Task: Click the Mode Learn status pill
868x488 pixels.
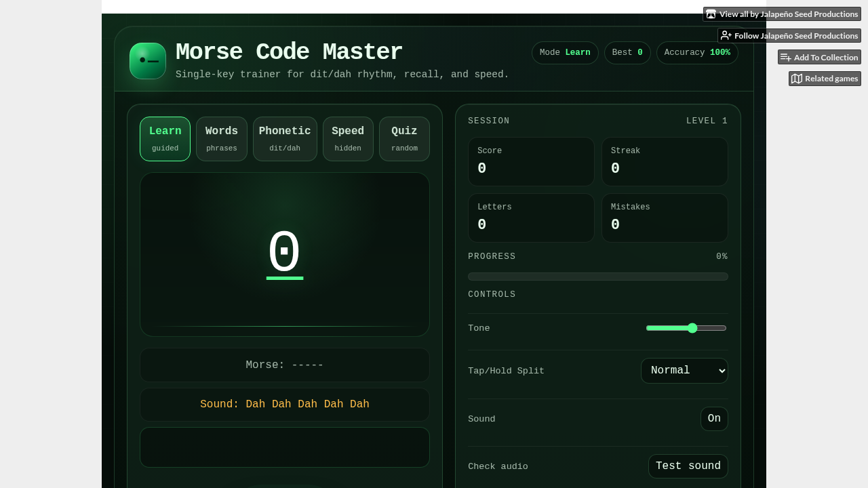Action: (565, 53)
